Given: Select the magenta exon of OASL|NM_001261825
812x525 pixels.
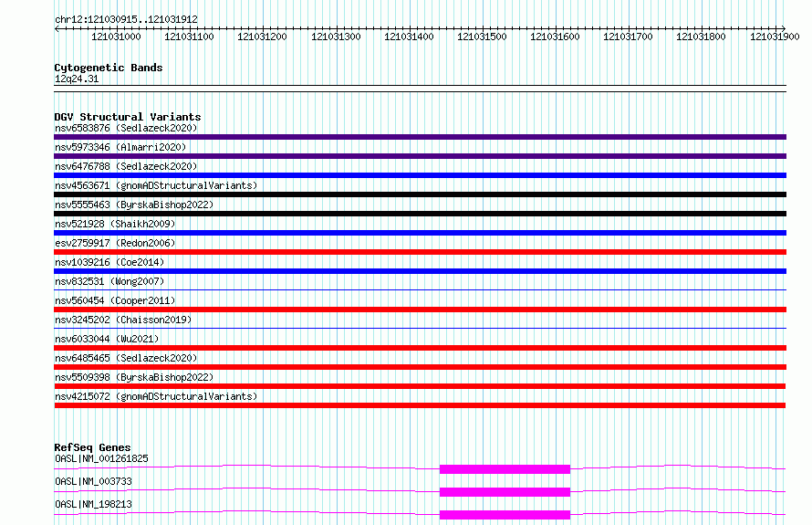Looking at the screenshot, I should 505,469.
